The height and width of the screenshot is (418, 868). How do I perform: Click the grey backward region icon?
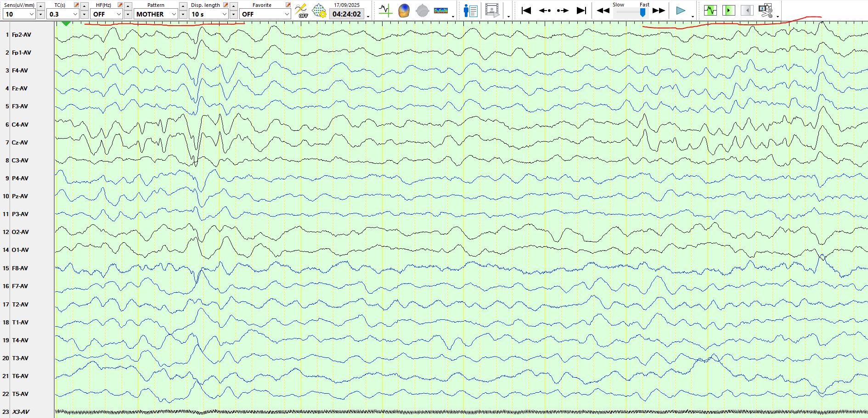click(x=747, y=10)
